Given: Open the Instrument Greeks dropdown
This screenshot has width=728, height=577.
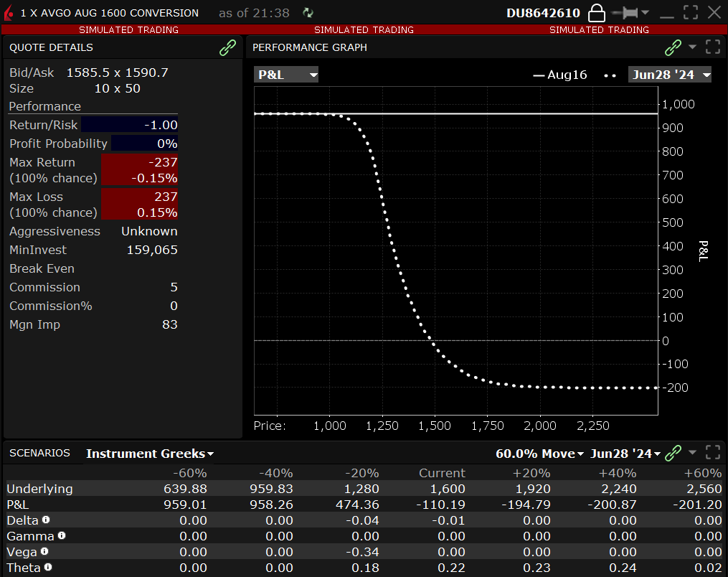Looking at the screenshot, I should click(x=150, y=454).
